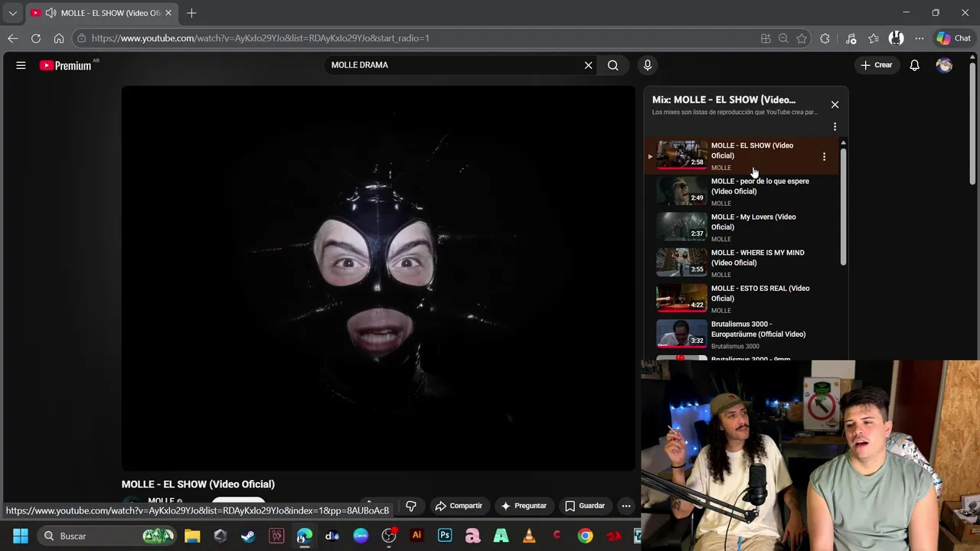The width and height of the screenshot is (980, 551).
Task: Add this page to favorites star
Action: (802, 38)
